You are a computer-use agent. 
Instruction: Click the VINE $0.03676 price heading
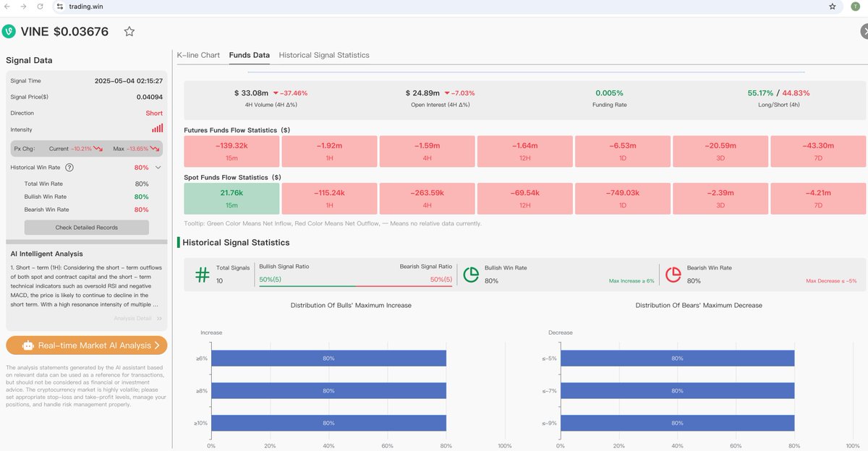point(64,31)
